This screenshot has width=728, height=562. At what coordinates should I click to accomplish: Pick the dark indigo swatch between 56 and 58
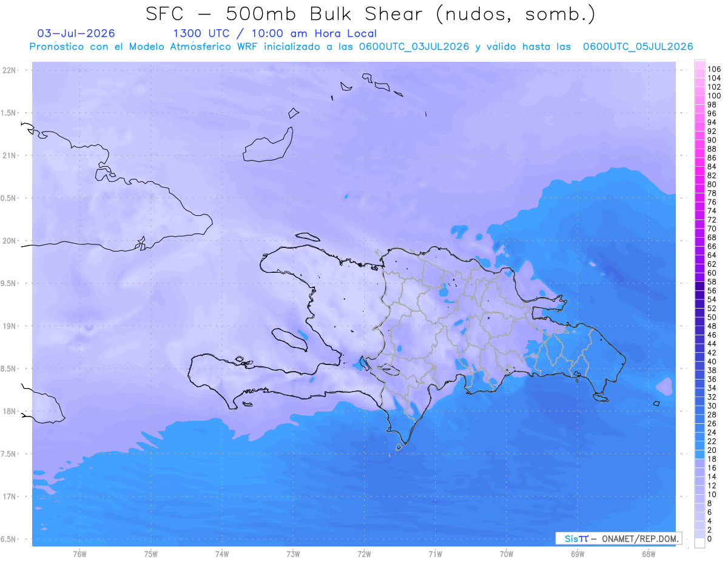pyautogui.click(x=699, y=286)
